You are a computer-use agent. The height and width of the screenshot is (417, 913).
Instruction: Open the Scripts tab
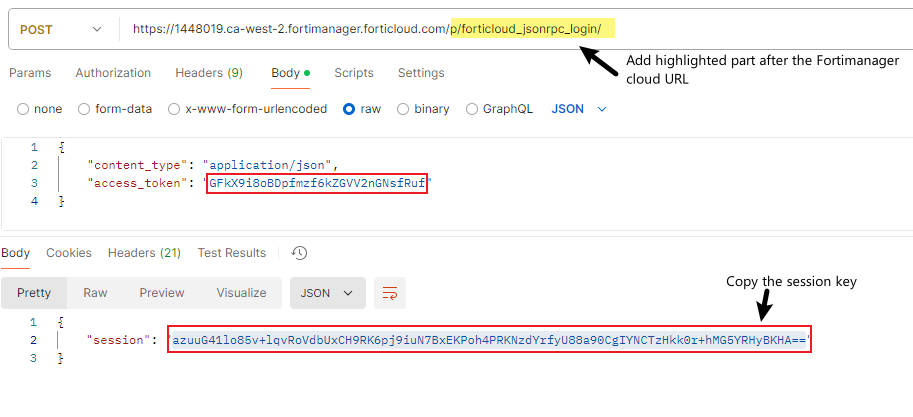(x=354, y=73)
